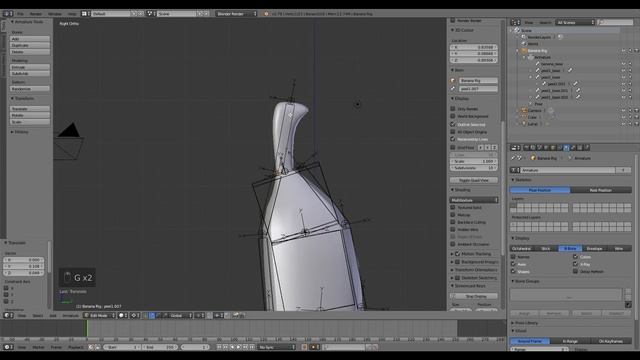The height and width of the screenshot is (360, 640).
Task: Open the armature data tab in properties
Action: coord(566,148)
